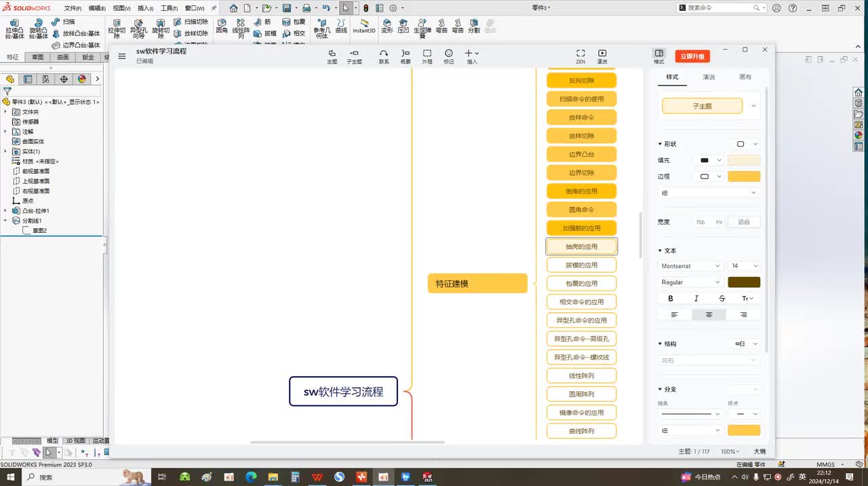Click SolidWorks save icon
Screen dimensions: 868x486
[x=287, y=8]
